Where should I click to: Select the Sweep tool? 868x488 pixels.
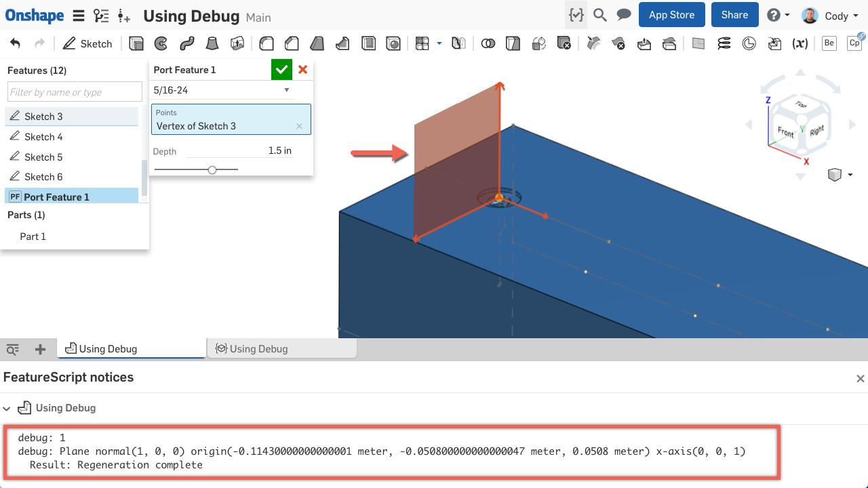pyautogui.click(x=187, y=44)
